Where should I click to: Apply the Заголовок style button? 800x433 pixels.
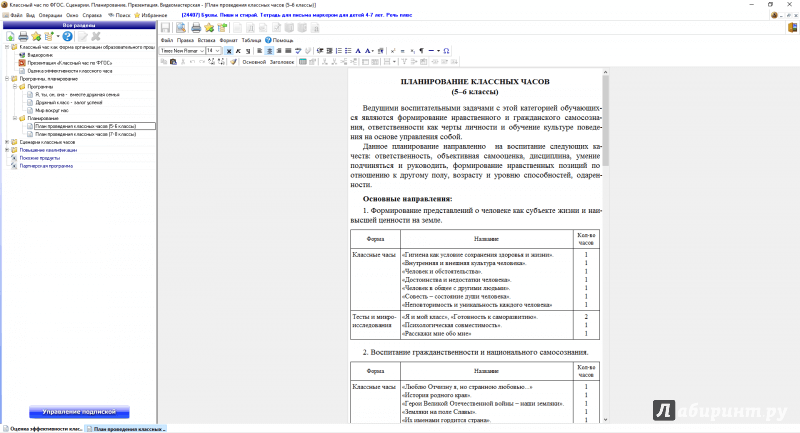(x=282, y=62)
